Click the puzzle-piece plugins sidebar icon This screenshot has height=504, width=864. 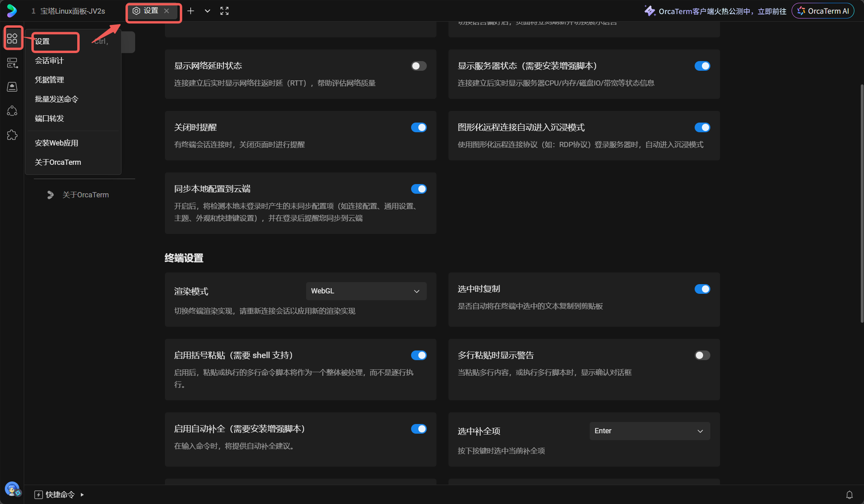(x=12, y=135)
